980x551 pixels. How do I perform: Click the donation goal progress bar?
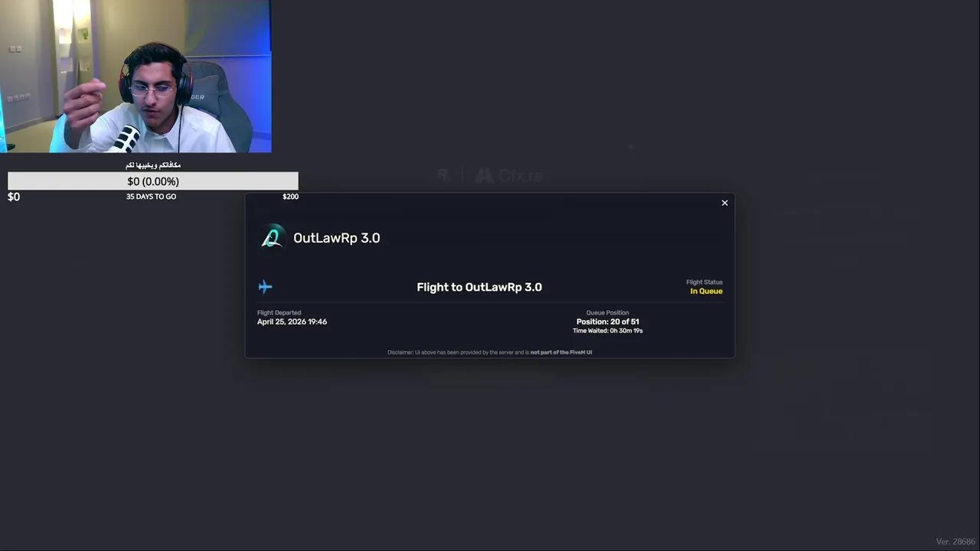click(153, 181)
